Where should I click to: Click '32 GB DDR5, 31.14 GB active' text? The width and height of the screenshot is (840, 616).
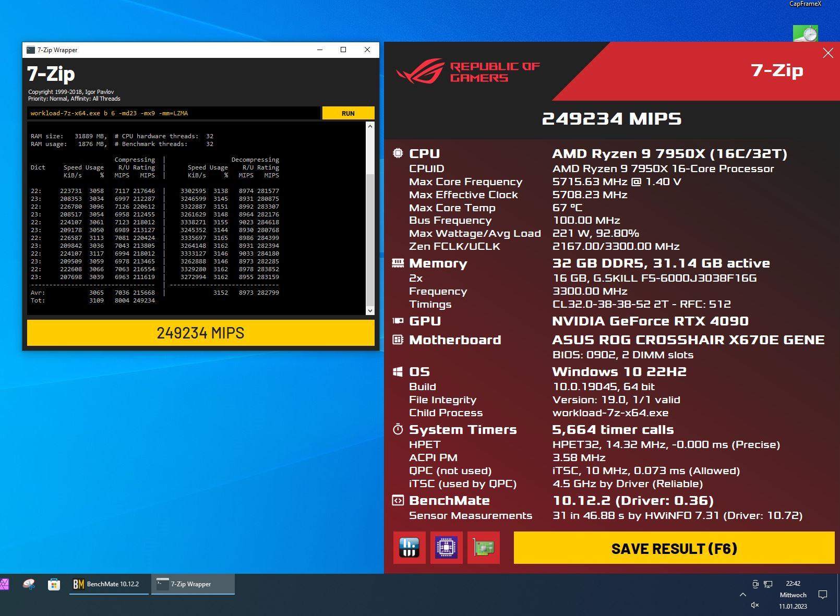click(x=661, y=263)
